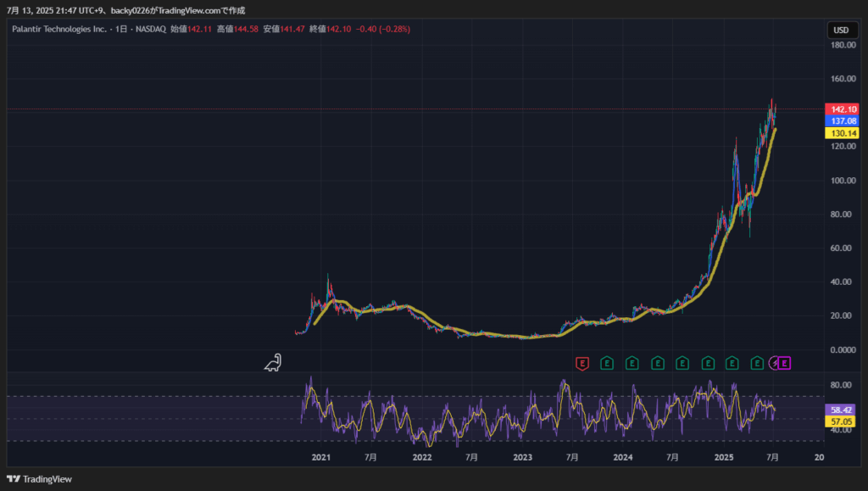Screen dimensions: 868x491
Task: Click the yellow 57.05 RSI average label
Action: click(840, 421)
